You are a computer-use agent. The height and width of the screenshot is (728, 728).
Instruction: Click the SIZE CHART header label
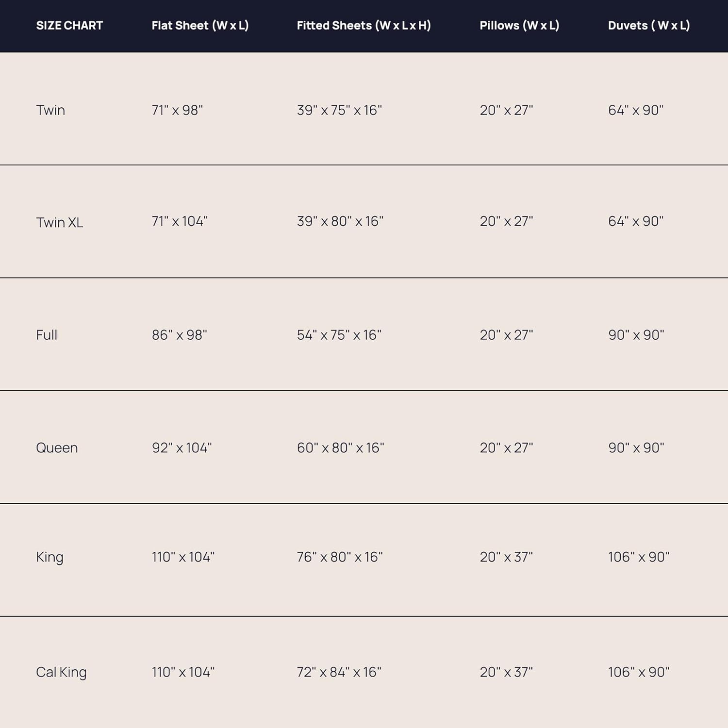(x=69, y=26)
